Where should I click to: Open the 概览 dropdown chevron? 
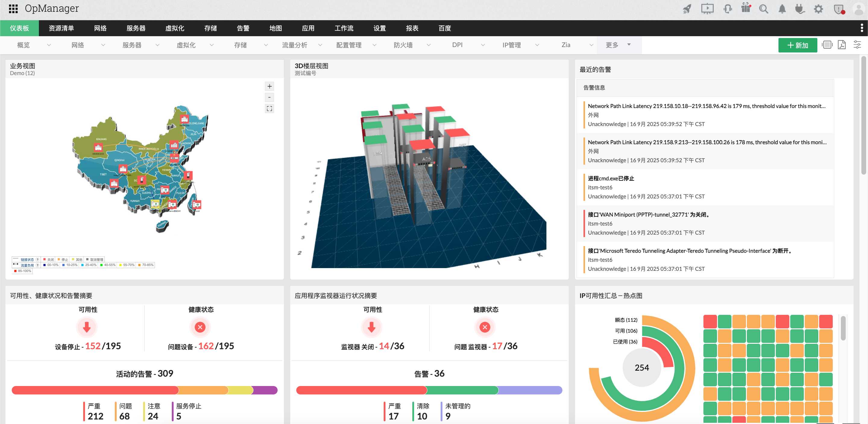pyautogui.click(x=50, y=45)
